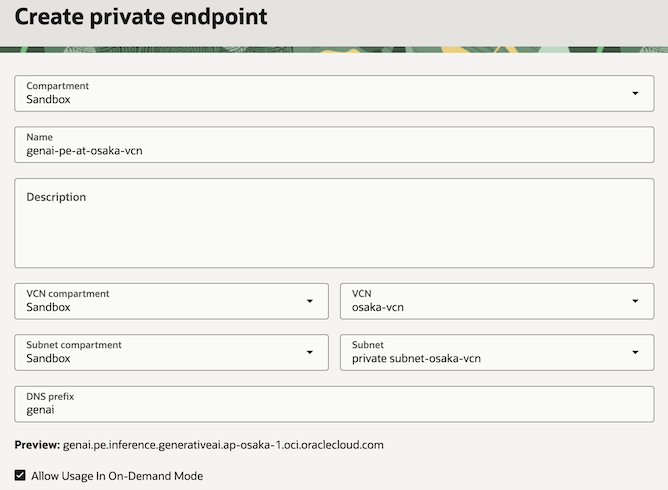Click the VCN compartment caret icon

tap(309, 301)
